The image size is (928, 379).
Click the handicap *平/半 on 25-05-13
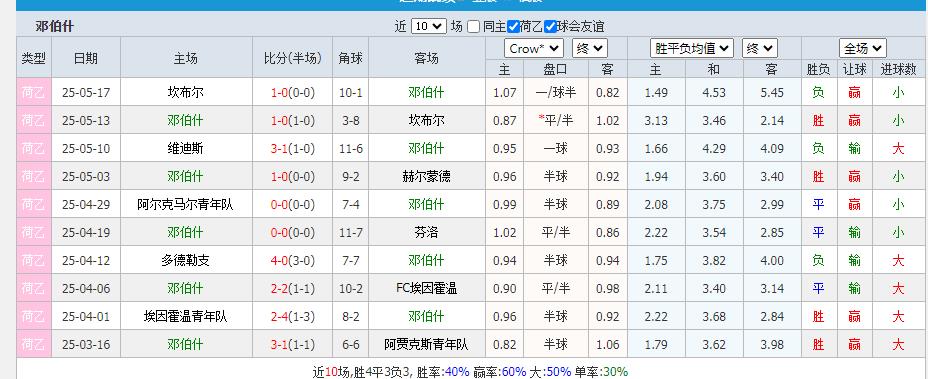pyautogui.click(x=555, y=120)
